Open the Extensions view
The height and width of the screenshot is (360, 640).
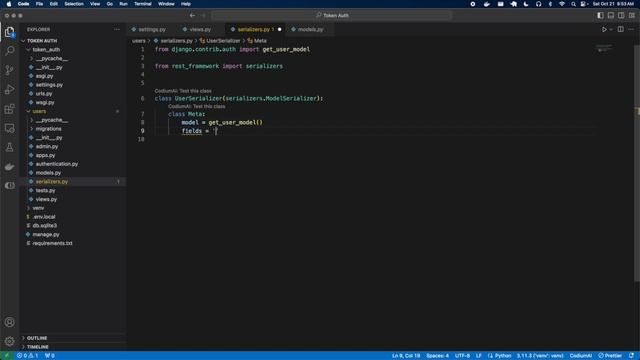9,109
